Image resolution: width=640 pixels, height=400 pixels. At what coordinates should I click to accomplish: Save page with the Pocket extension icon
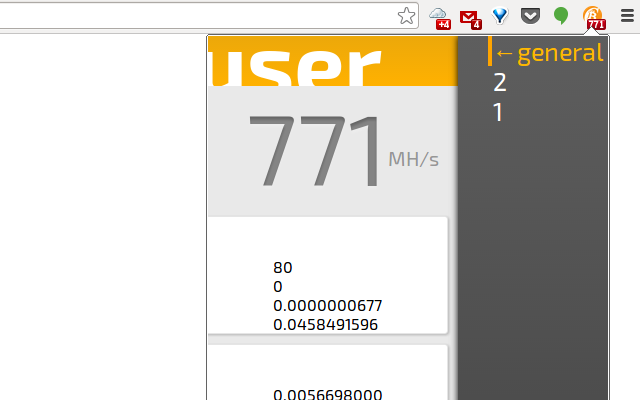tap(530, 16)
